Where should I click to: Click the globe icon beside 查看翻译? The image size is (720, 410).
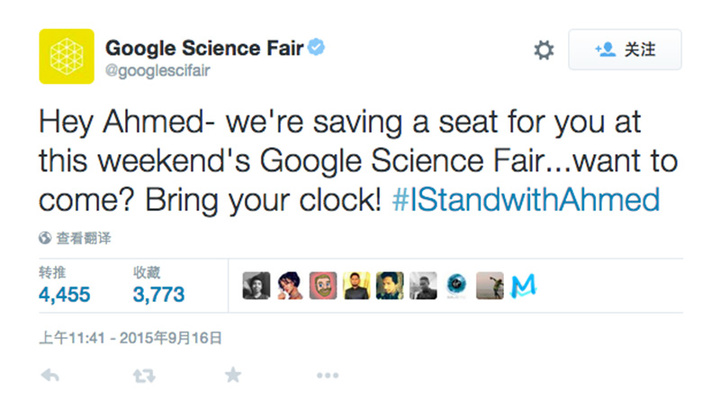coord(45,238)
